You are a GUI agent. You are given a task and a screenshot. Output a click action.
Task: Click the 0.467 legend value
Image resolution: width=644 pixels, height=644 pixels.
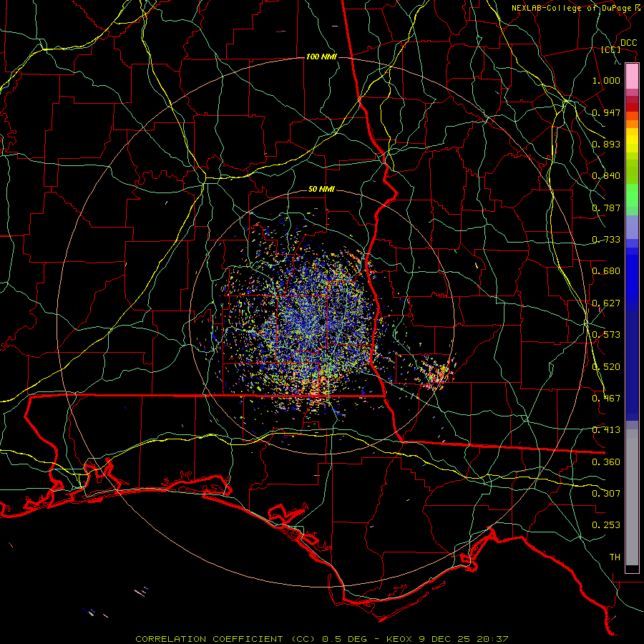[606, 399]
